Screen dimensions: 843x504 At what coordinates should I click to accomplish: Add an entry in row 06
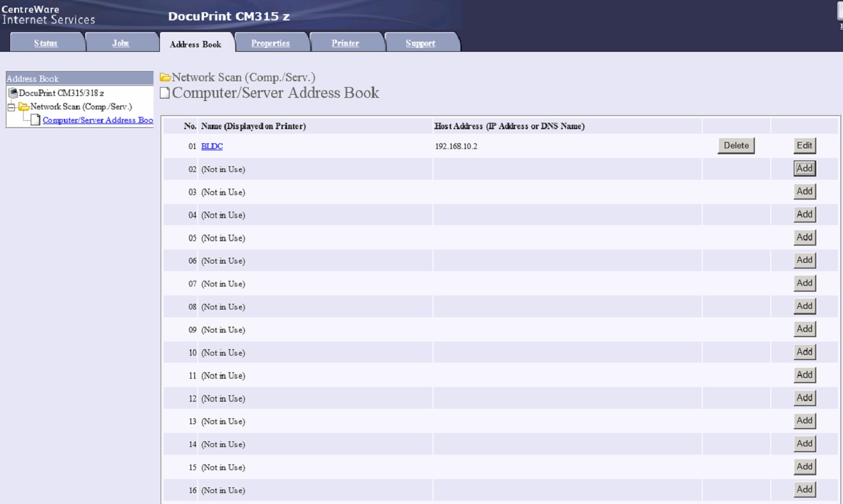(805, 260)
